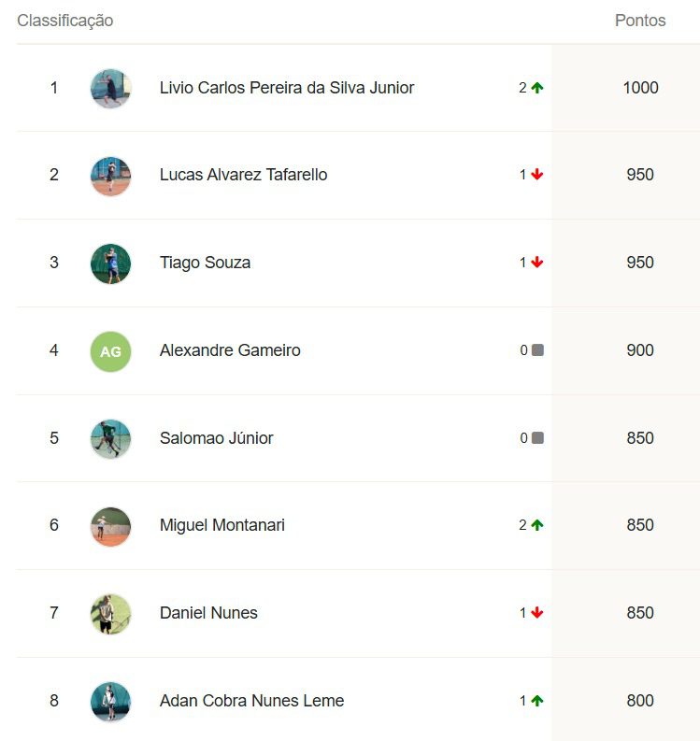700x741 pixels.
Task: Click the Pontos column header
Action: (x=640, y=21)
